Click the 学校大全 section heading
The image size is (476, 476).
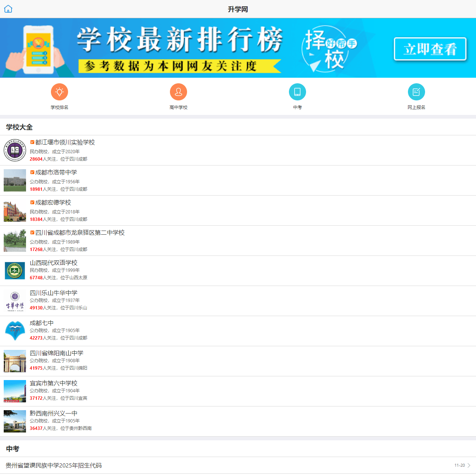click(19, 127)
